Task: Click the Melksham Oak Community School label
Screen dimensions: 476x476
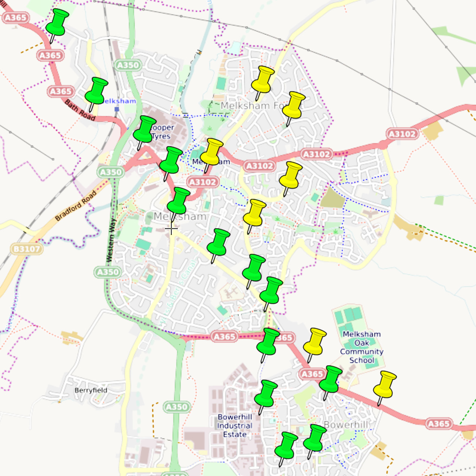Action: click(362, 347)
